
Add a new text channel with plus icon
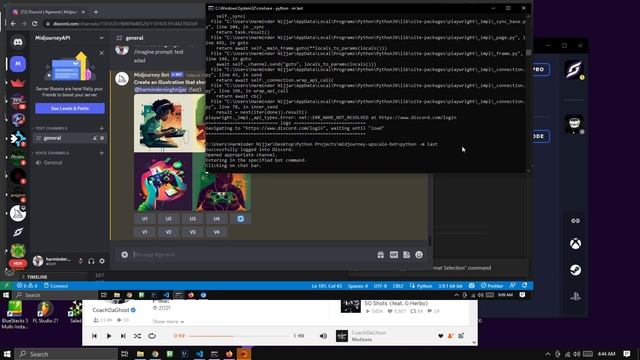click(x=102, y=128)
